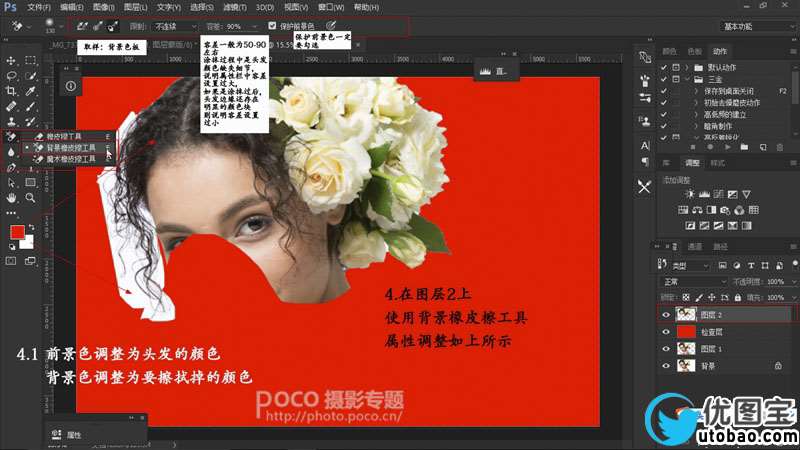Viewport: 800px width, 450px height.
Task: Select the Hand tool
Action: [11, 197]
